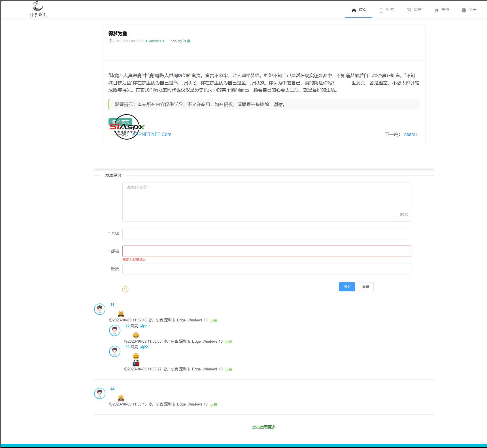Reply to the comment posted at 11:33:27
Image resolution: width=487 pixels, height=448 pixels.
228,370
